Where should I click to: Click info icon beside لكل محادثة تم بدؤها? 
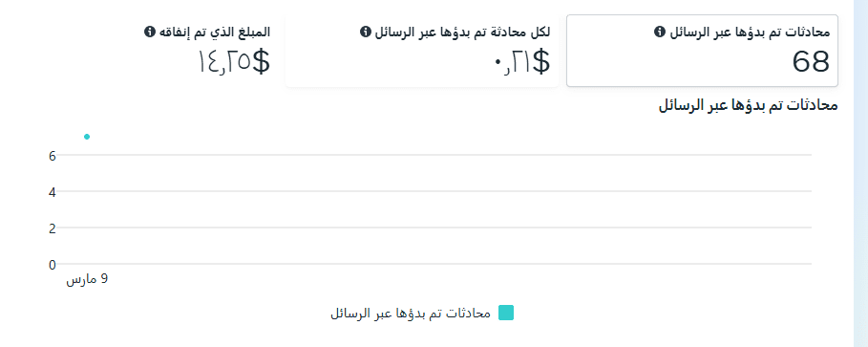[x=364, y=33]
